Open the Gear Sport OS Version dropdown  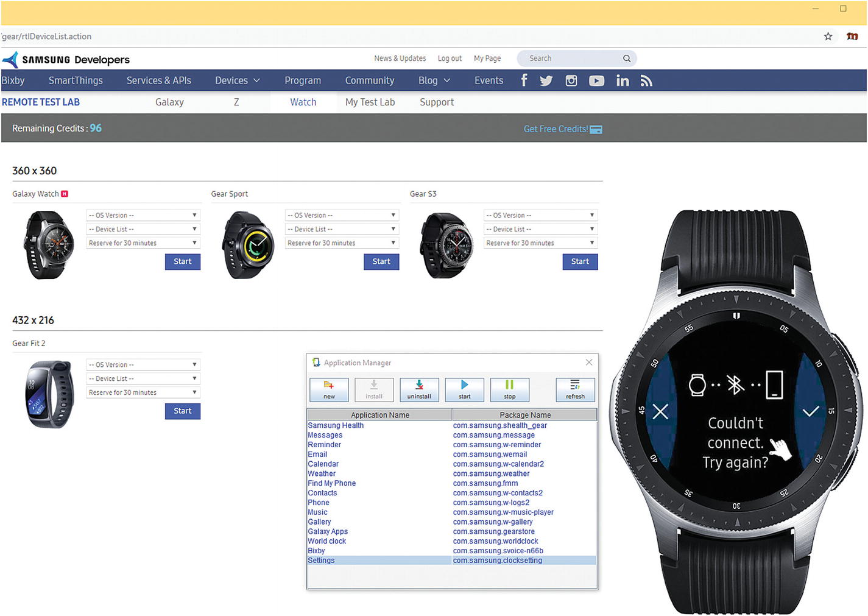coord(342,215)
